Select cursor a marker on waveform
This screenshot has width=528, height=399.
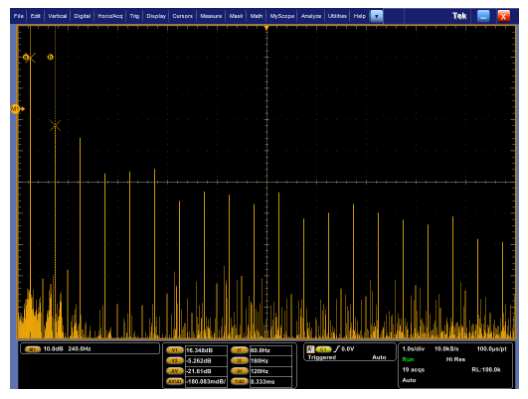coord(26,57)
